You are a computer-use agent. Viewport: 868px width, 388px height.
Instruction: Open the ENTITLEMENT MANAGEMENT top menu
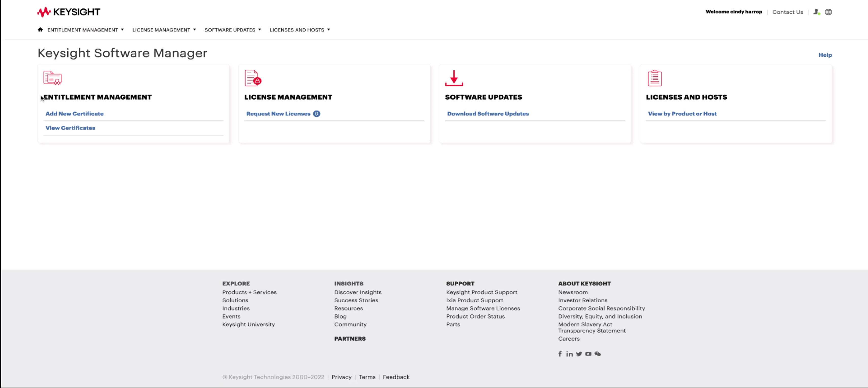click(x=83, y=30)
